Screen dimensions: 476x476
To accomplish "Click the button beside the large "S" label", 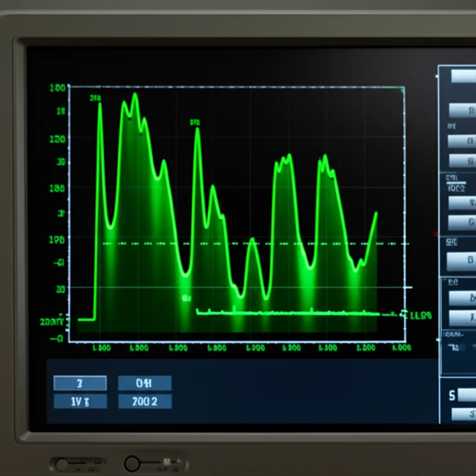I will click(x=465, y=396).
